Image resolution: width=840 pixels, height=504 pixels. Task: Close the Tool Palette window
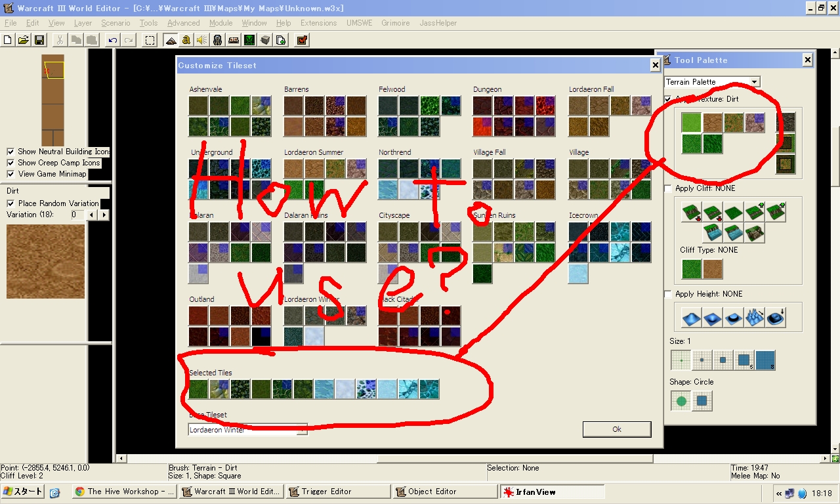click(807, 60)
